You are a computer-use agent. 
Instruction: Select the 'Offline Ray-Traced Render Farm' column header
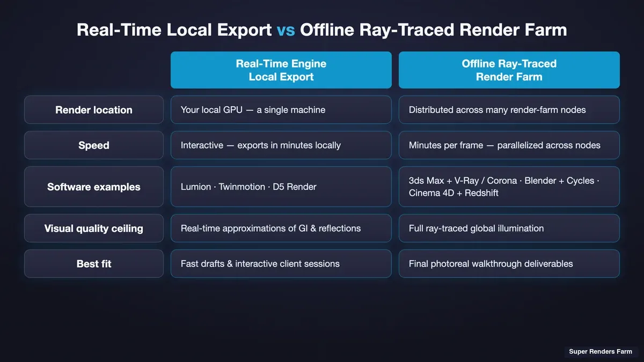pyautogui.click(x=509, y=70)
